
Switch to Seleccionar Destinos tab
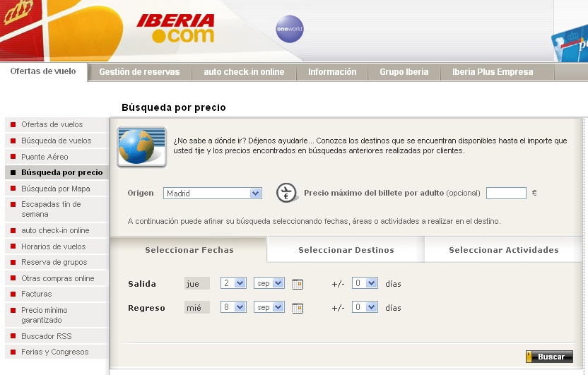[x=346, y=250]
